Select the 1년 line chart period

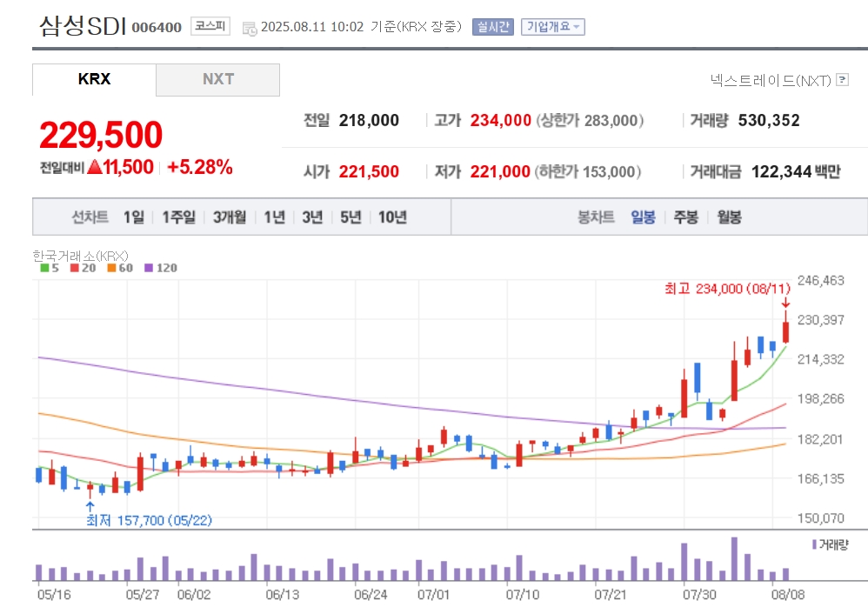click(x=274, y=217)
